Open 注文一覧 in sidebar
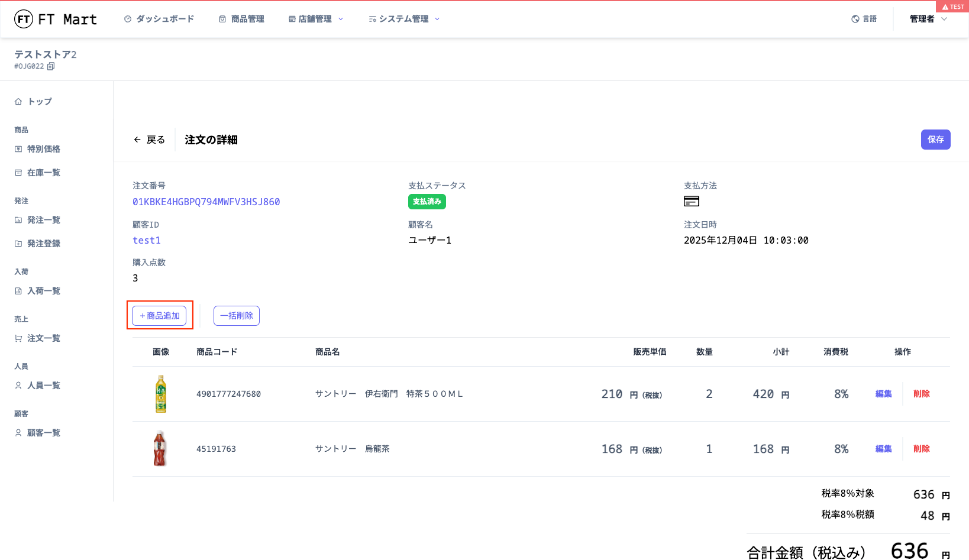 [x=38, y=338]
